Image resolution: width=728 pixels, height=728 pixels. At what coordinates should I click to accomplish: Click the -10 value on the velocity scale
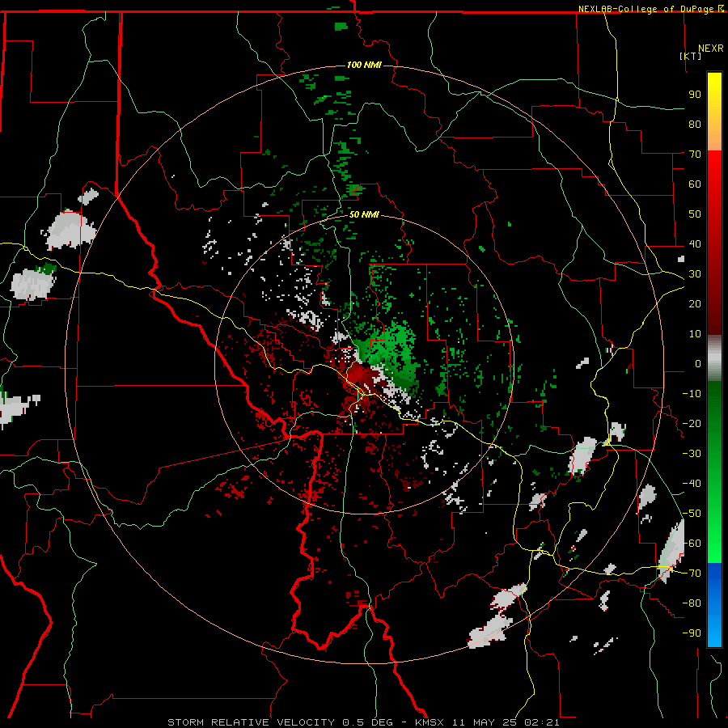point(692,394)
